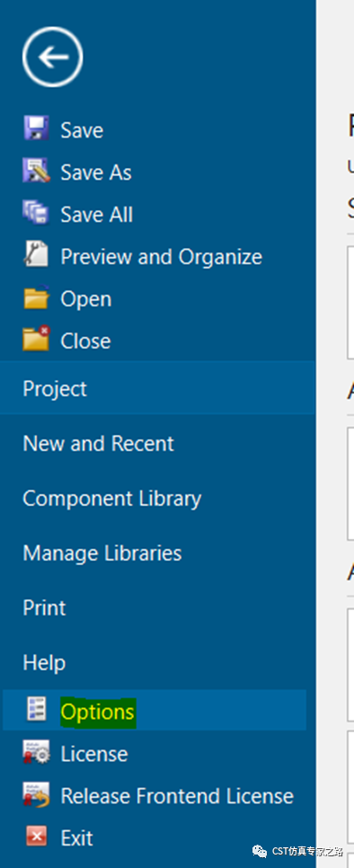Open the Component Library entry
354x868 pixels.
click(x=111, y=499)
